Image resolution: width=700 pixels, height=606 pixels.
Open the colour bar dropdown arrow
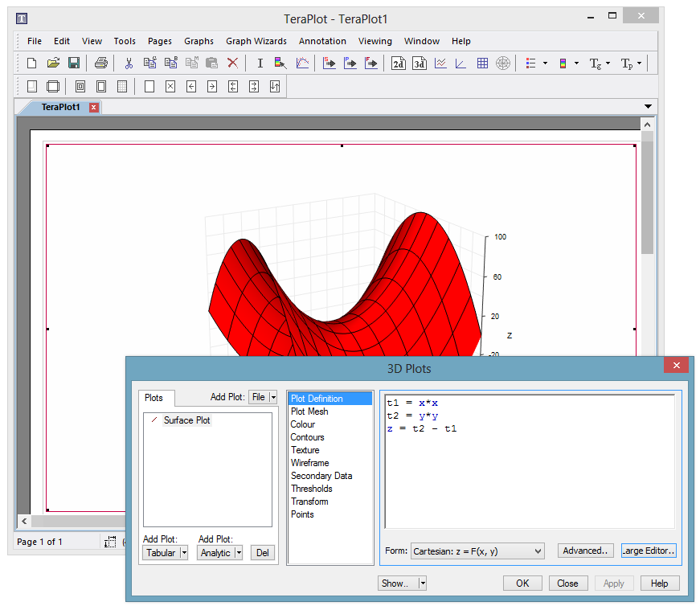[x=576, y=63]
